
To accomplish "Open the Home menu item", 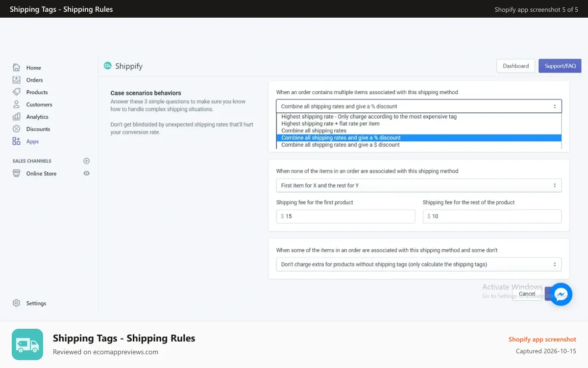I will coord(34,68).
